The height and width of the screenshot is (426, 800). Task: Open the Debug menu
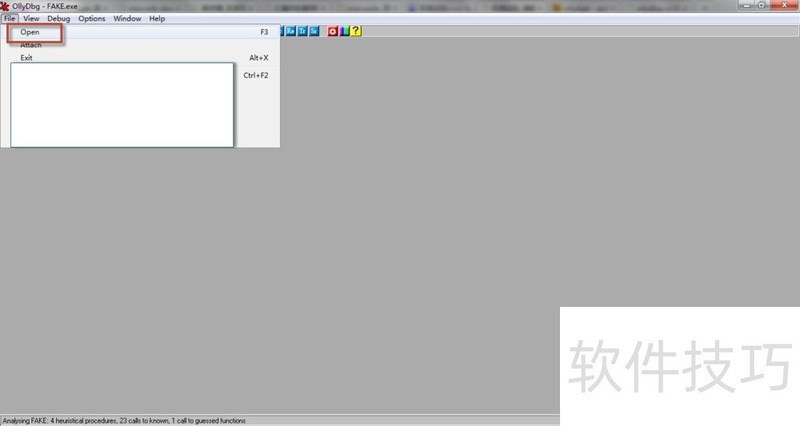pyautogui.click(x=59, y=18)
